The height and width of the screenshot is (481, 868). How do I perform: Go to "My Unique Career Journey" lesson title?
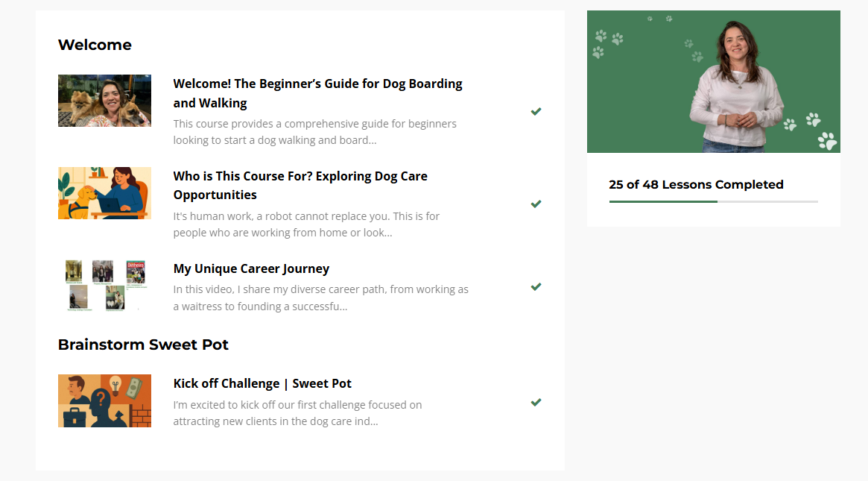tap(251, 268)
